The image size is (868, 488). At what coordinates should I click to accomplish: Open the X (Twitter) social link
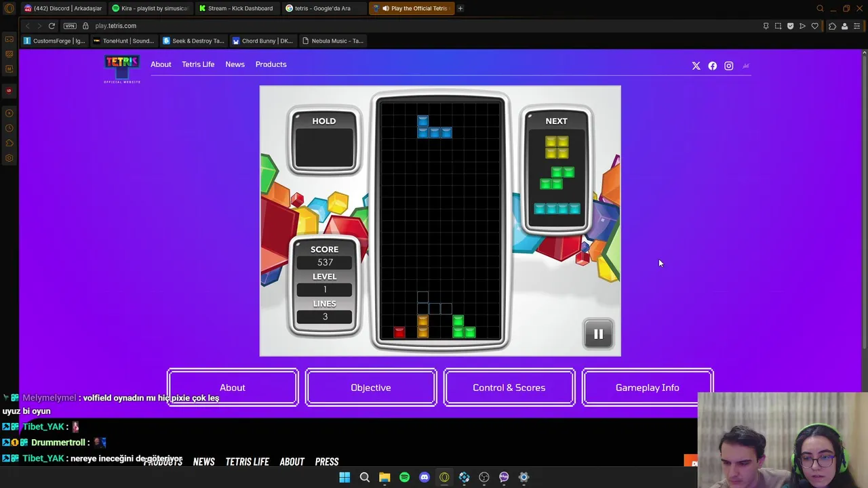(696, 66)
